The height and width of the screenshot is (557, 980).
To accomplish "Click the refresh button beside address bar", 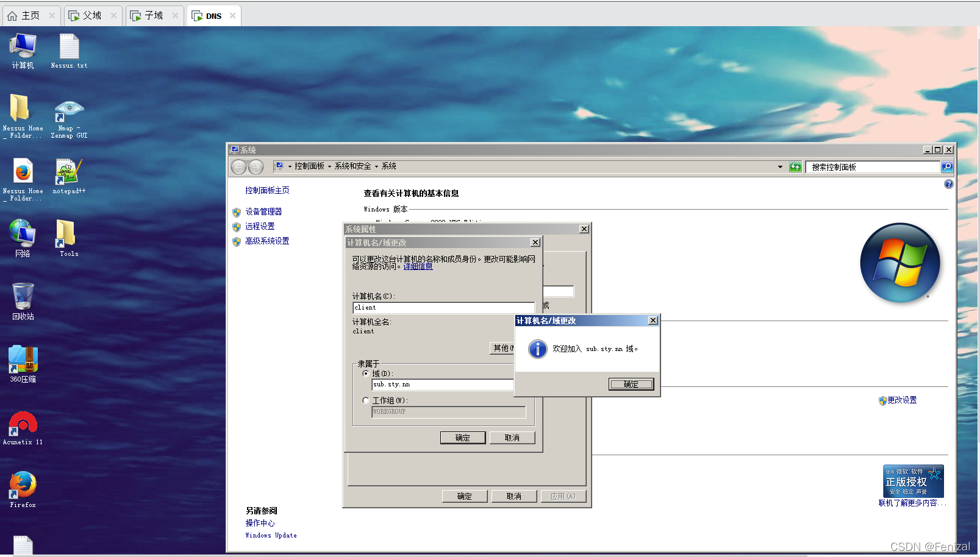I will coord(795,167).
